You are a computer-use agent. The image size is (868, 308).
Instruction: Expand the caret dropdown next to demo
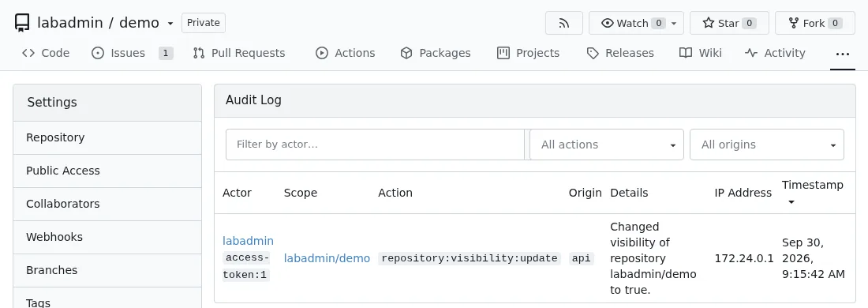point(170,24)
